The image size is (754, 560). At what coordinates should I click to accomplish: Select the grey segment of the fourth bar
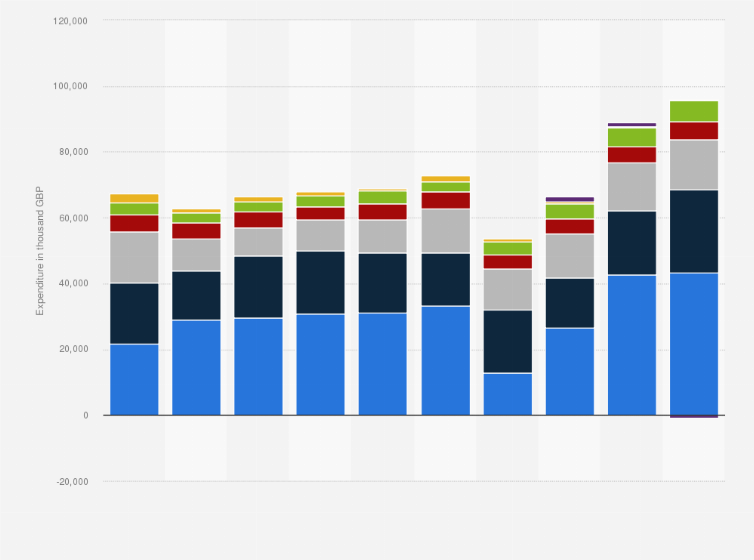pyautogui.click(x=320, y=236)
